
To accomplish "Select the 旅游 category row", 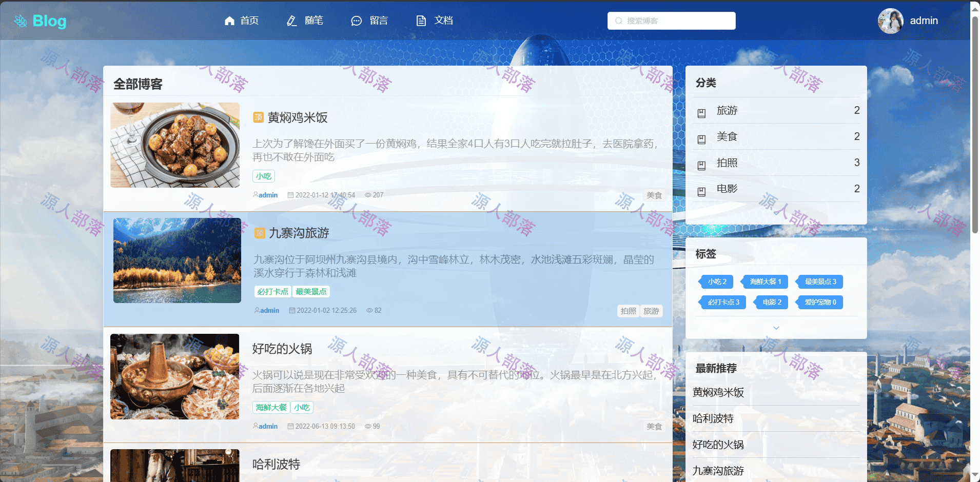I will click(x=776, y=110).
